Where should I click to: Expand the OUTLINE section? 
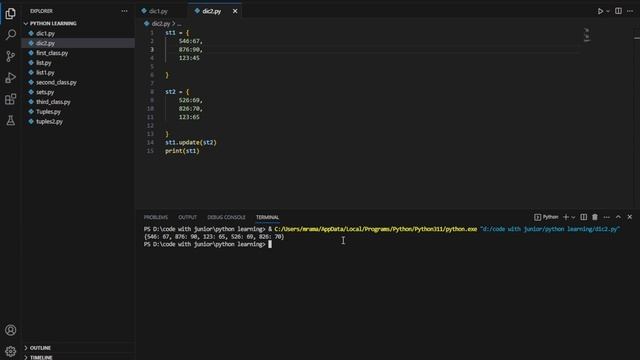coord(40,348)
